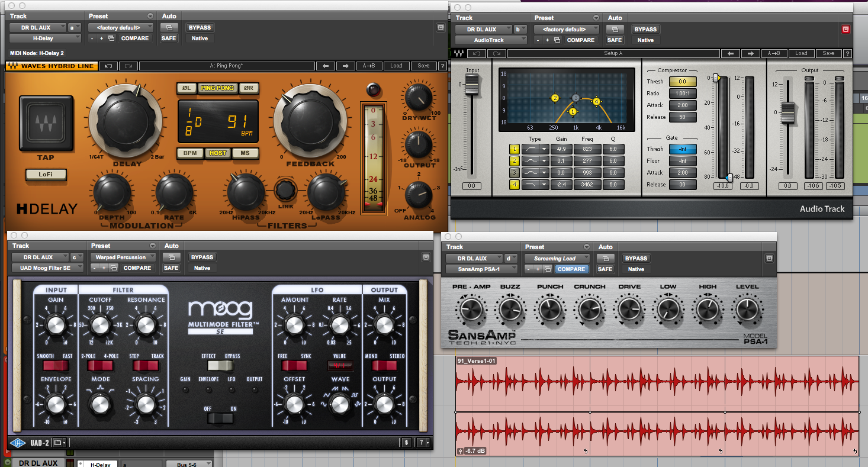Click the BYPASS button in SansAmp window

[636, 259]
